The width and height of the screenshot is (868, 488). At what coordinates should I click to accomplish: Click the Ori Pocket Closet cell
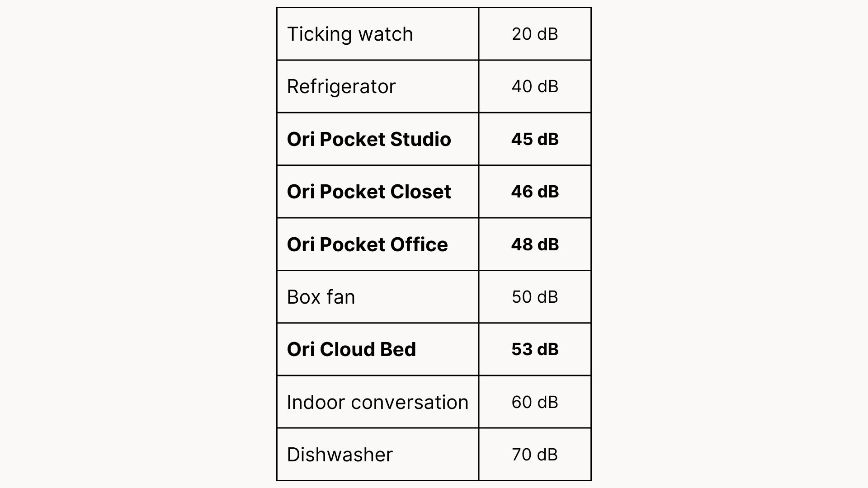(x=368, y=192)
